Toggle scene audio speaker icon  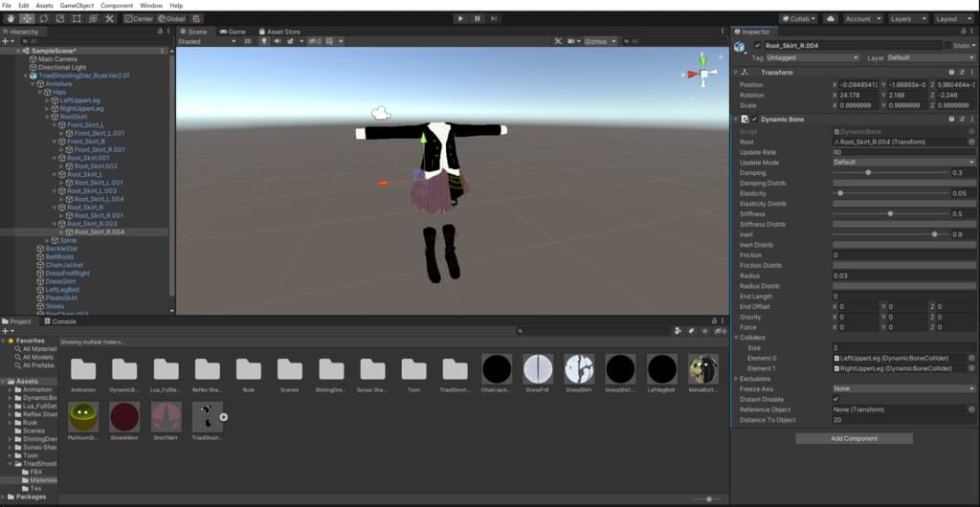[x=278, y=41]
